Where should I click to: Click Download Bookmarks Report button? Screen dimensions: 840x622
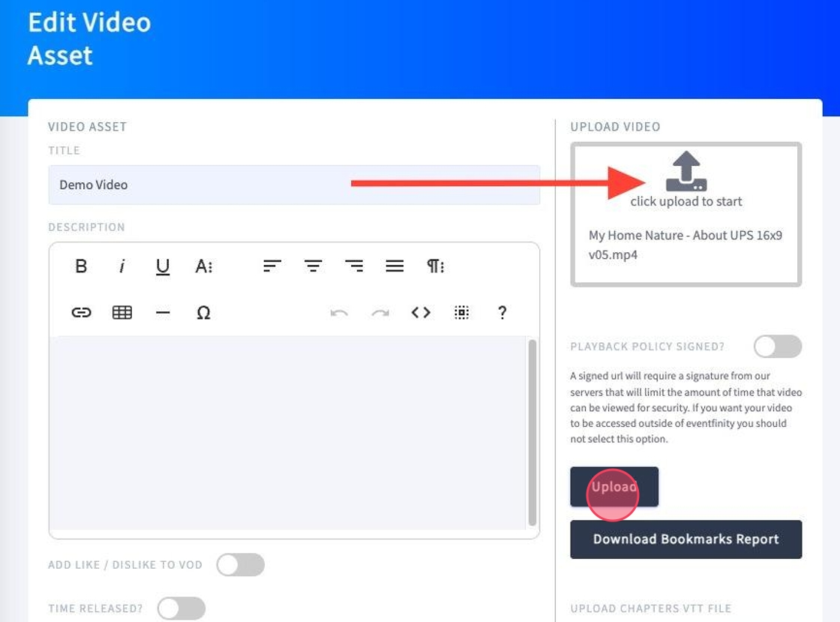(686, 539)
